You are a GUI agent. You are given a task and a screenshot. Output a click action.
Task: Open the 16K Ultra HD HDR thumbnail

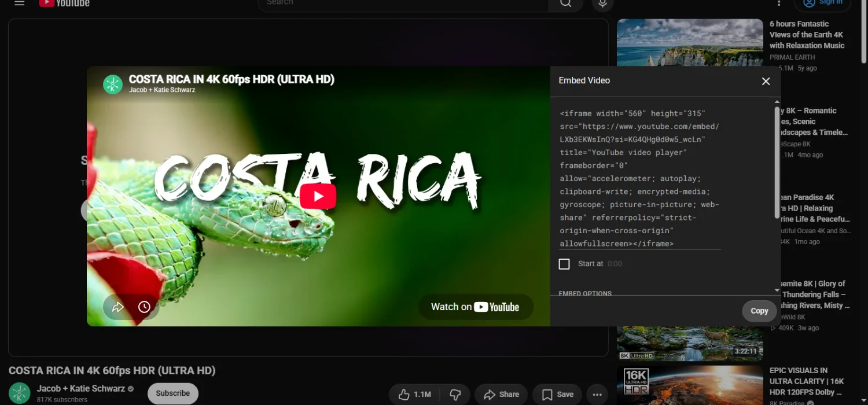(690, 385)
